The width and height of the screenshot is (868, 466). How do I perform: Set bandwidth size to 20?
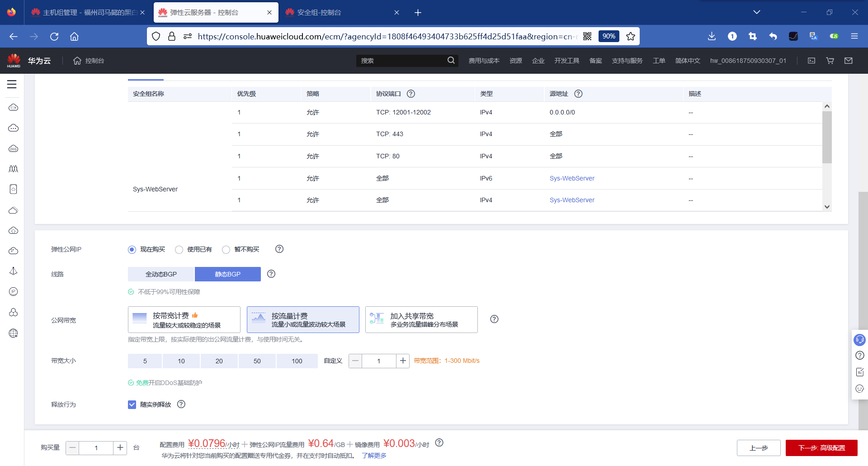[x=219, y=361]
